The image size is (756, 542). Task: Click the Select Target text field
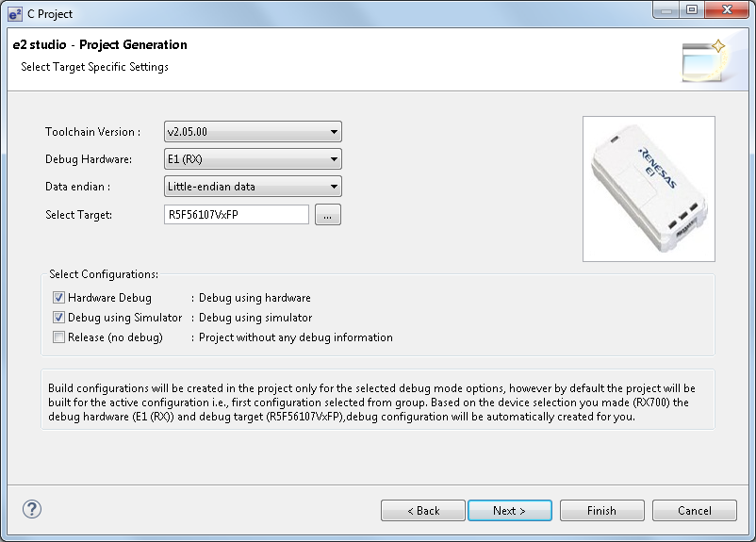(x=237, y=215)
